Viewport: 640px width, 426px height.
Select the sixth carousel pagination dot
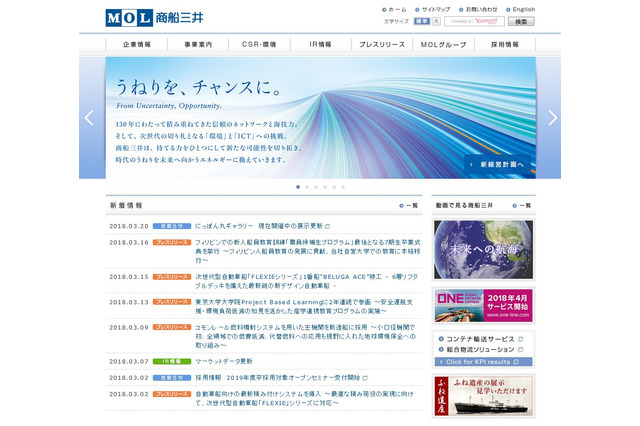(343, 187)
